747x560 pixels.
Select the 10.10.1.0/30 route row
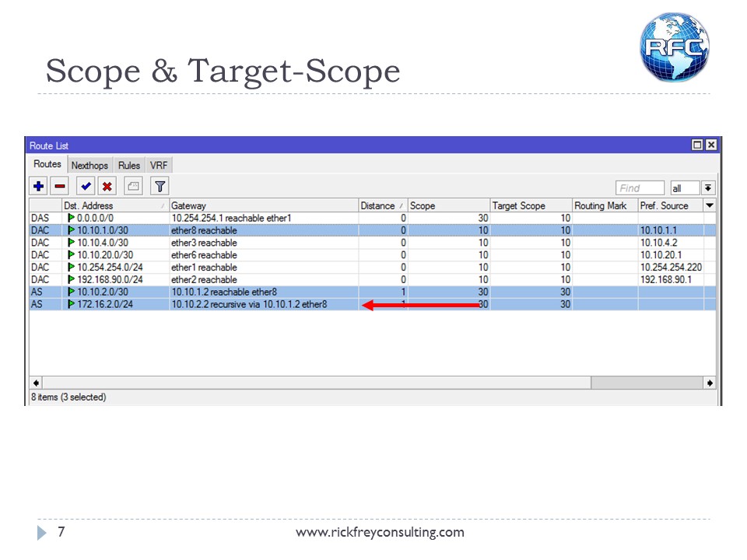pos(373,230)
